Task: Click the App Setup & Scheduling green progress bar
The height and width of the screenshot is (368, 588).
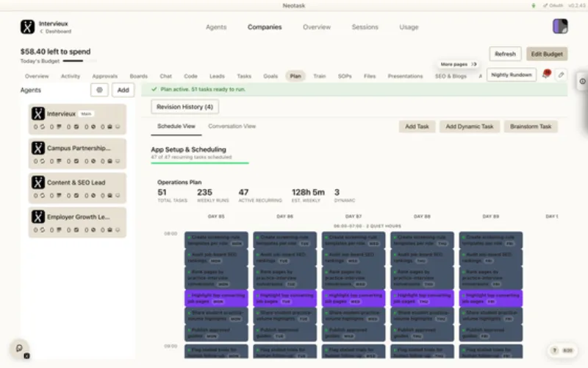Action: coord(200,163)
